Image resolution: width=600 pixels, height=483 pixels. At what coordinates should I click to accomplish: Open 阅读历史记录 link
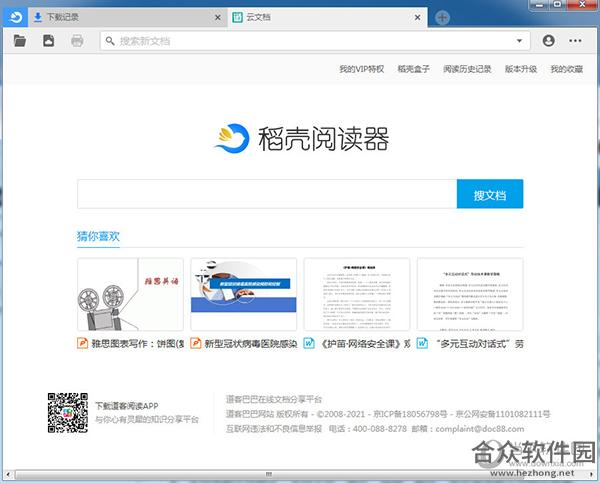pos(467,69)
